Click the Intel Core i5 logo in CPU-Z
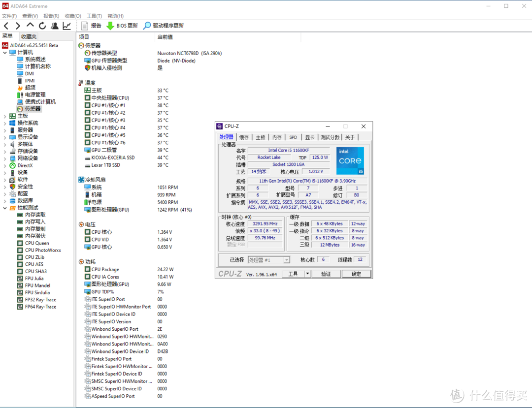532x408 pixels. [x=350, y=160]
